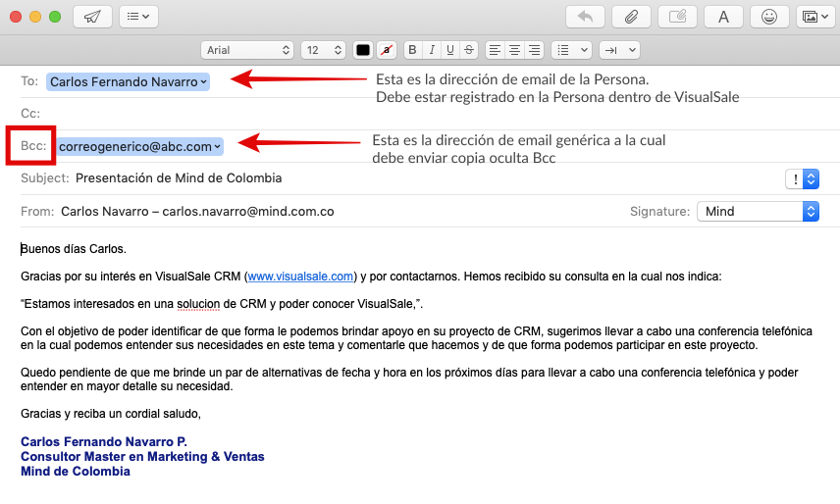Toggle bold formatting
Image resolution: width=840 pixels, height=504 pixels.
[x=412, y=50]
